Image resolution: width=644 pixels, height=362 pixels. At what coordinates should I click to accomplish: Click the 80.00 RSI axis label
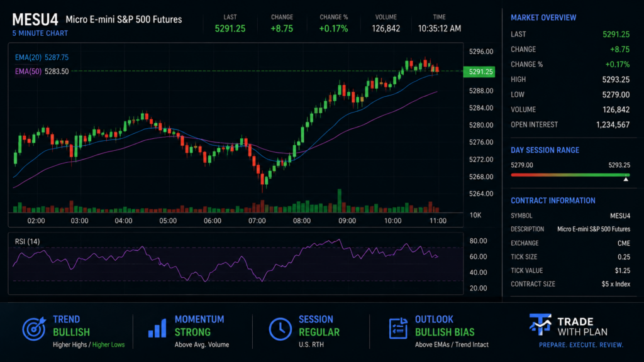pos(478,241)
